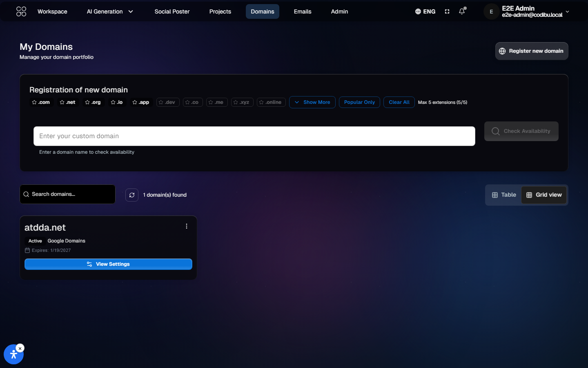Click Registration of new domain heading
This screenshot has height=368, width=588.
(78, 90)
